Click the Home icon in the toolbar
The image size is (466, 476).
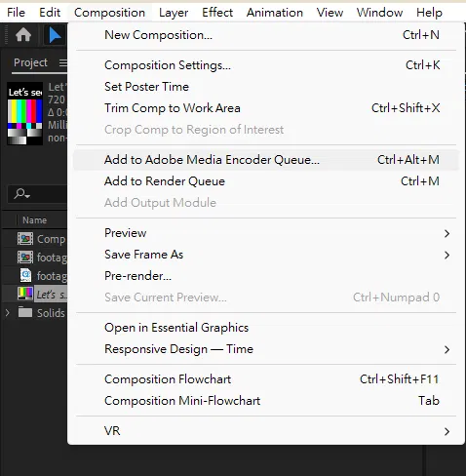pos(23,35)
